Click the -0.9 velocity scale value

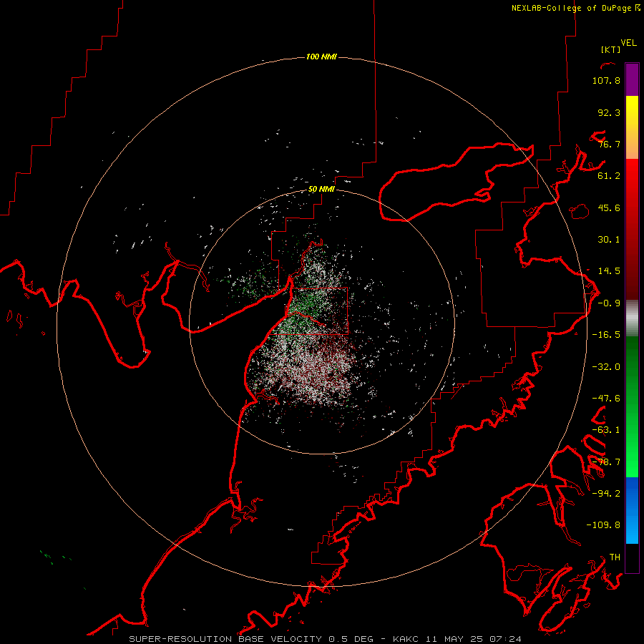tap(609, 303)
